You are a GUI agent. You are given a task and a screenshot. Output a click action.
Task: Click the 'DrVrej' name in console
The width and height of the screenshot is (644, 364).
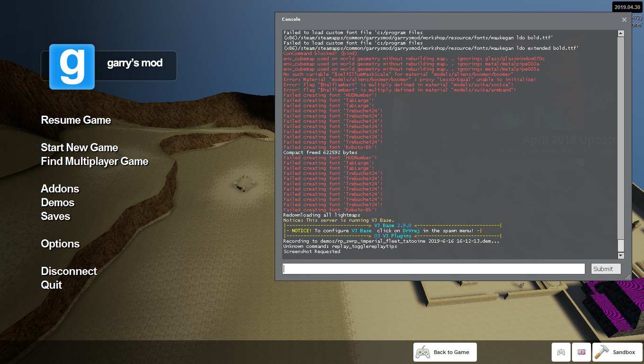(411, 231)
